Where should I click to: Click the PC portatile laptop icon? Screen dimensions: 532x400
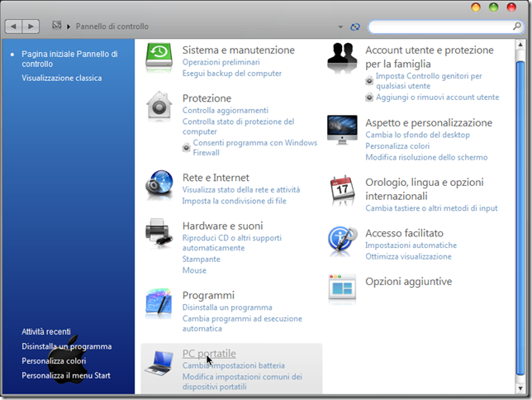[159, 363]
